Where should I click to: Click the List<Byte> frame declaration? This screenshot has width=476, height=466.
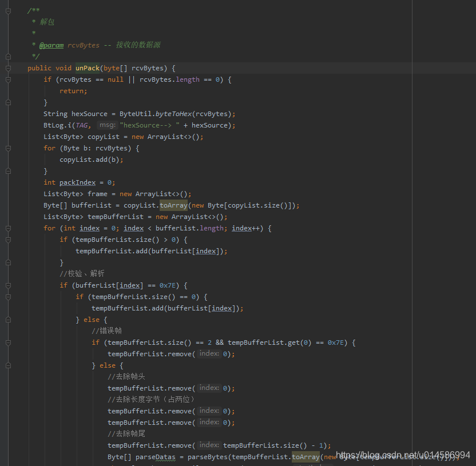[x=117, y=194]
